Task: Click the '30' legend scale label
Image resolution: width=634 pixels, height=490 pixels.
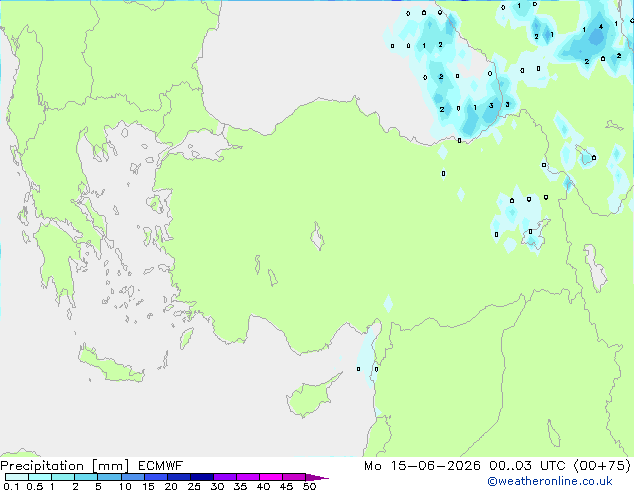Action: point(217,486)
